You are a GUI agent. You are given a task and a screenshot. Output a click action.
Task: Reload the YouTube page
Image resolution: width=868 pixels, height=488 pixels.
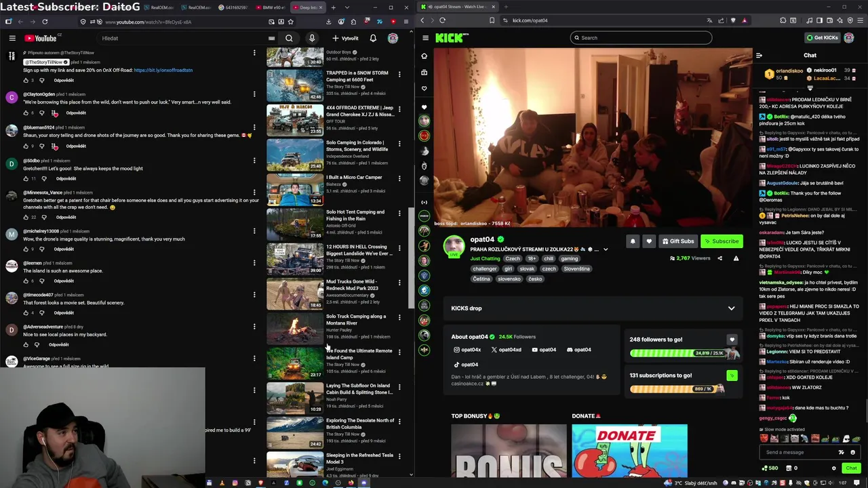point(45,22)
